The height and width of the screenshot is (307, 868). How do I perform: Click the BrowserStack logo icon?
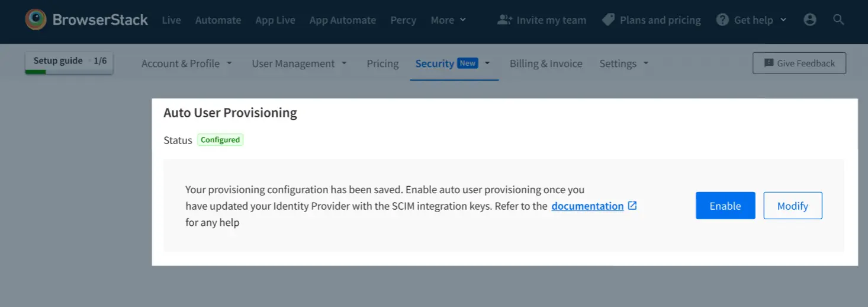(36, 20)
